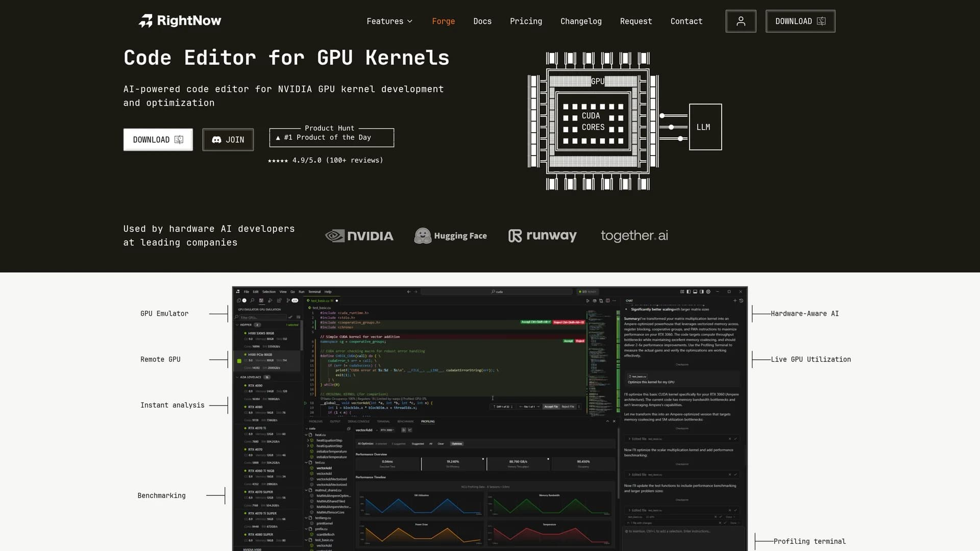Click the GPU Emulator callout label
This screenshot has height=551, width=980.
point(164,314)
